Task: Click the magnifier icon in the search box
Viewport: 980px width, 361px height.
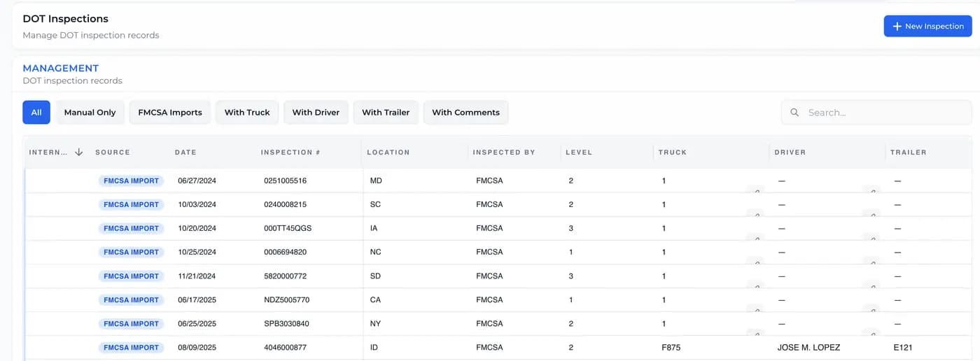Action: [794, 113]
